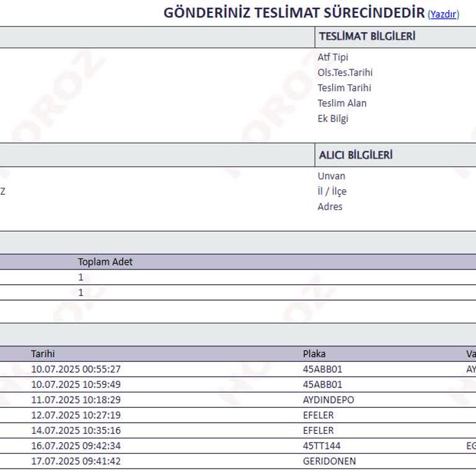Click the Ols.Tes.Tarihi label
476x476 pixels.
345,73
